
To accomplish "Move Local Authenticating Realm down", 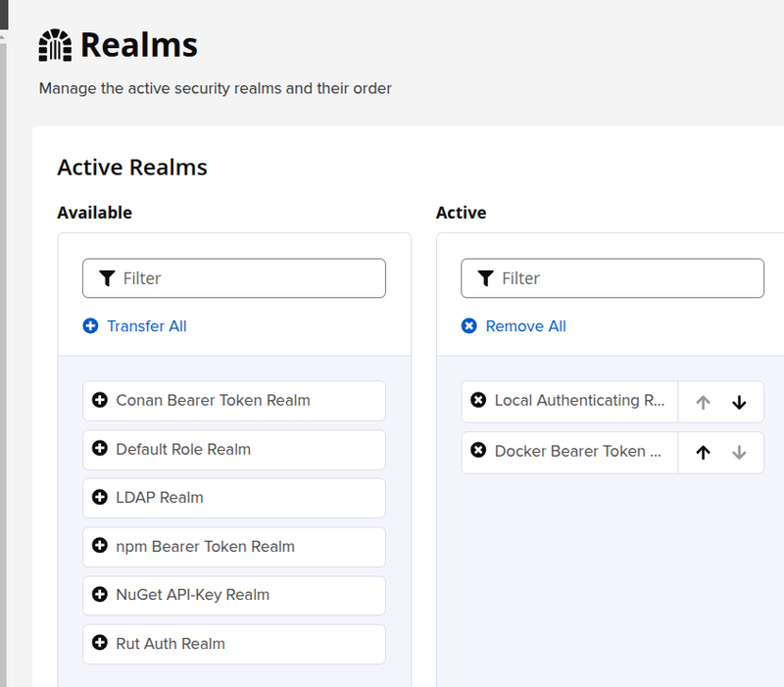I will tap(739, 403).
